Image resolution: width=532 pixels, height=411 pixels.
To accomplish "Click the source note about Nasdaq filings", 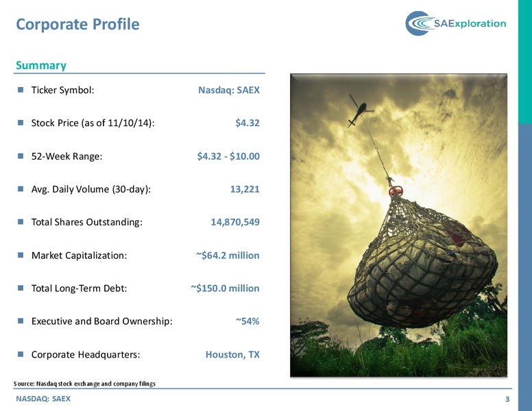I will click(x=84, y=384).
